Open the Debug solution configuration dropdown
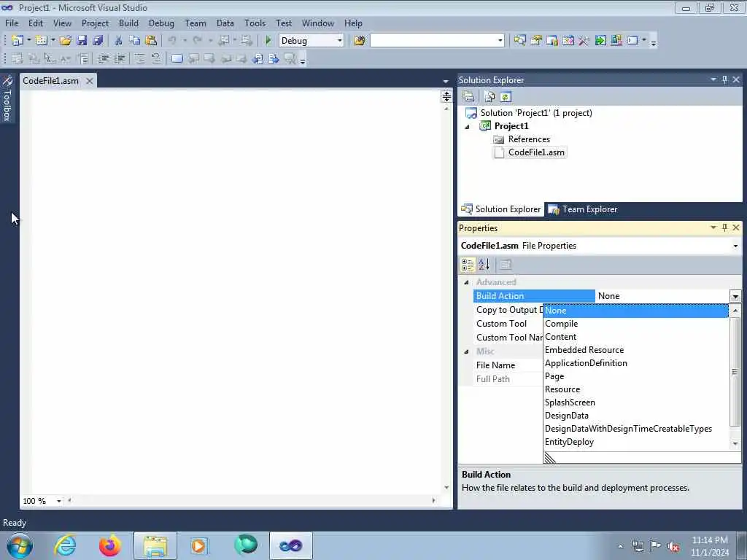This screenshot has height=560, width=747. pyautogui.click(x=340, y=41)
